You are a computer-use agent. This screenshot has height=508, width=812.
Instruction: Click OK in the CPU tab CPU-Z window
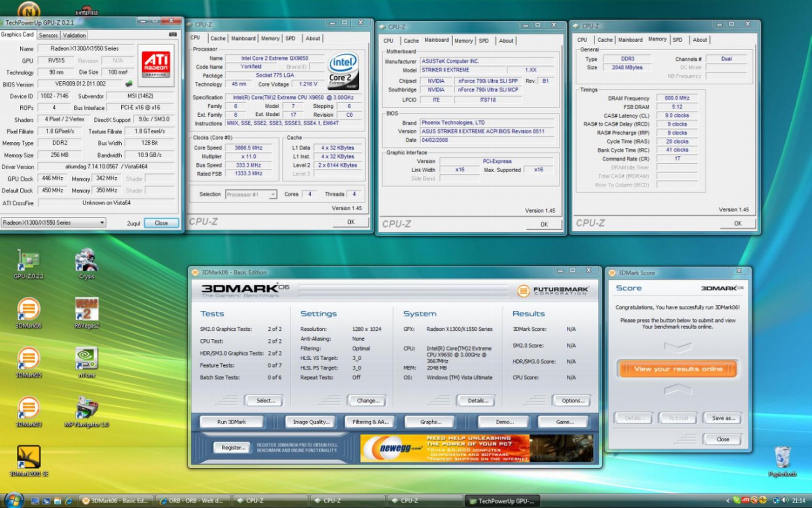351,223
